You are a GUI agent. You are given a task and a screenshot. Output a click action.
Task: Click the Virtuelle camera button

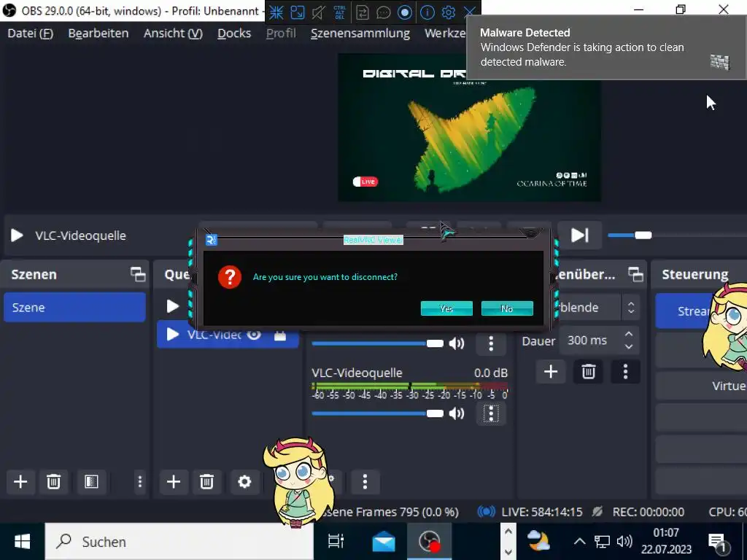click(x=701, y=386)
